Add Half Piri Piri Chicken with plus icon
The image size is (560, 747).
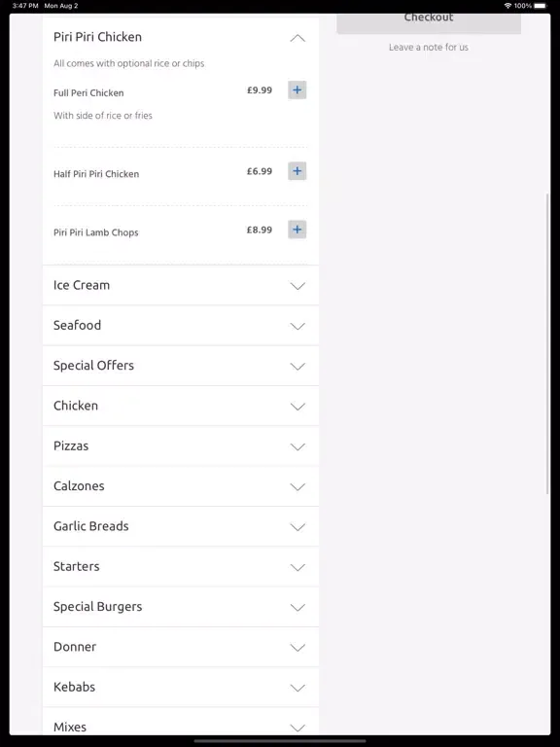(297, 171)
